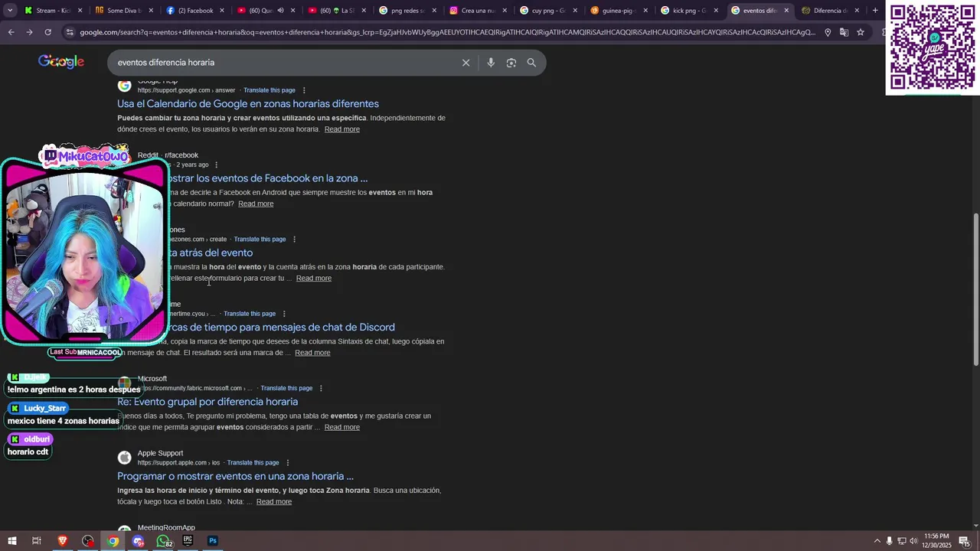
Task: Start voice search with the microphone icon
Action: pyautogui.click(x=491, y=63)
